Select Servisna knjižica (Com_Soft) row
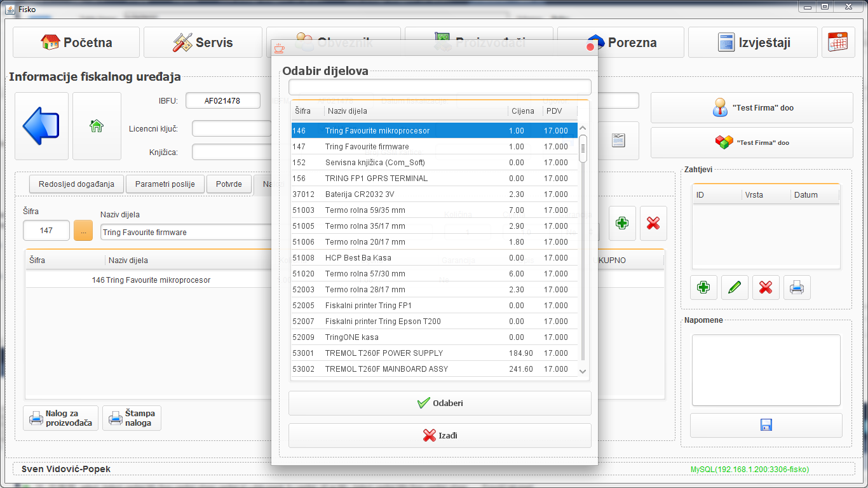Screen dimensions: 868x488 [434, 162]
